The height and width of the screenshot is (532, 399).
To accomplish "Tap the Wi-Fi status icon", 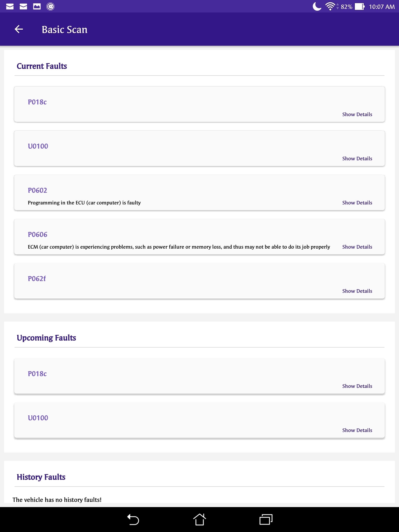I will click(330, 6).
